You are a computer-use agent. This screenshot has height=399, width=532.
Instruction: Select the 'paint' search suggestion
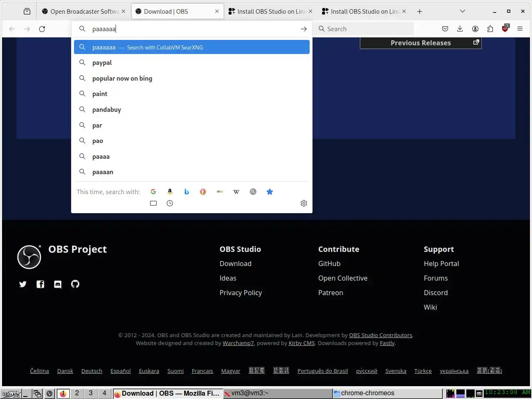192,94
